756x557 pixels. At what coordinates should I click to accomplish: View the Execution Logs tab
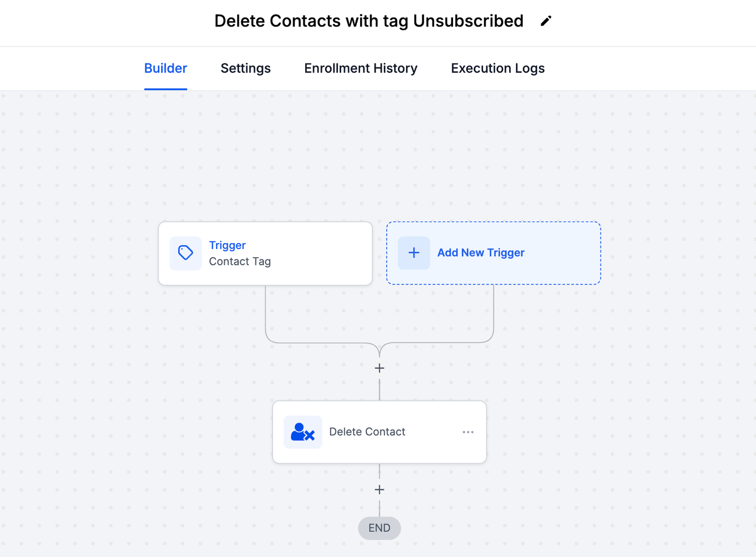click(x=497, y=69)
